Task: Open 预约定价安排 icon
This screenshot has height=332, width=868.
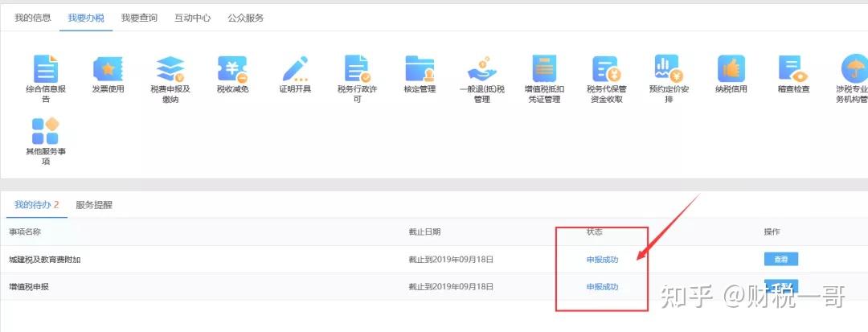Action: point(669,69)
